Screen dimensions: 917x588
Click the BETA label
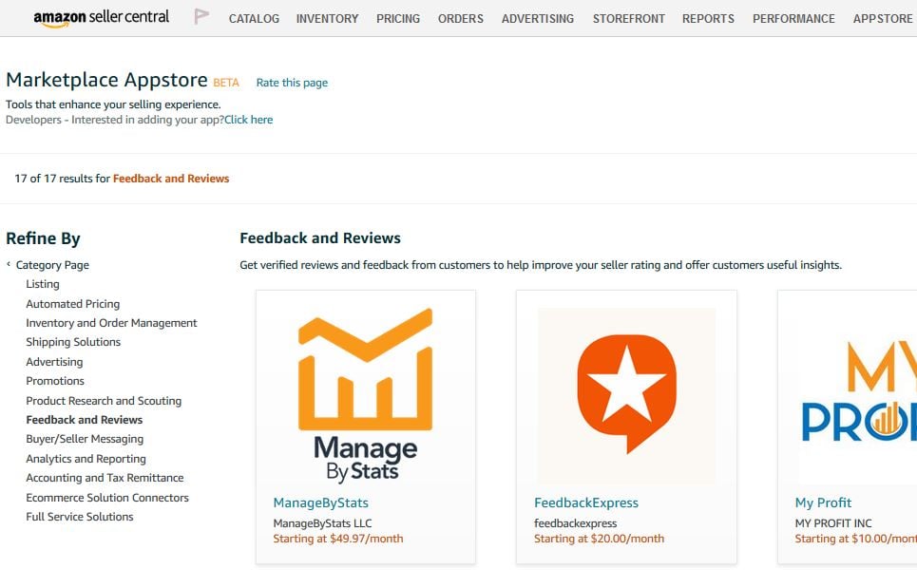226,83
